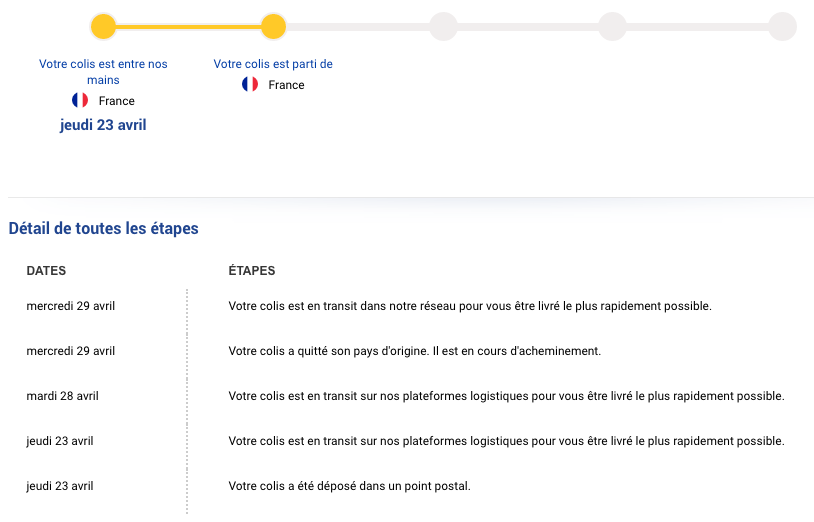Click the French flag under 'parti de'

coord(250,84)
